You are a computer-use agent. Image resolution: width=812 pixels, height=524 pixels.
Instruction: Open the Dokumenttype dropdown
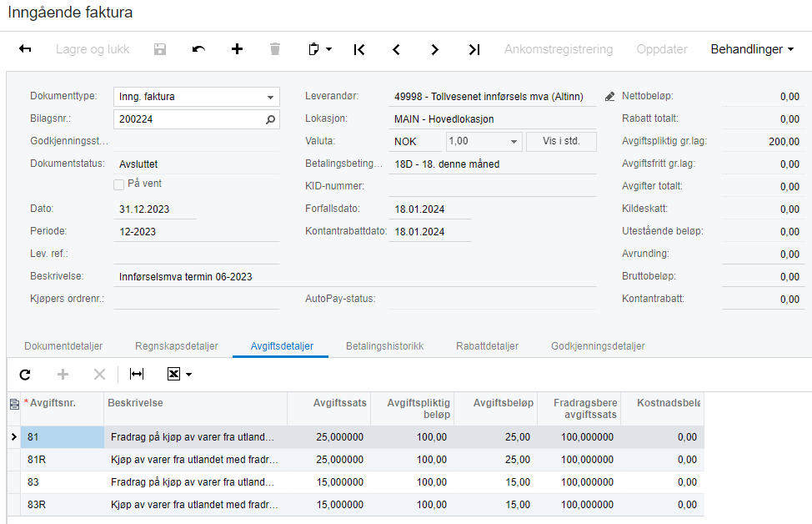270,97
